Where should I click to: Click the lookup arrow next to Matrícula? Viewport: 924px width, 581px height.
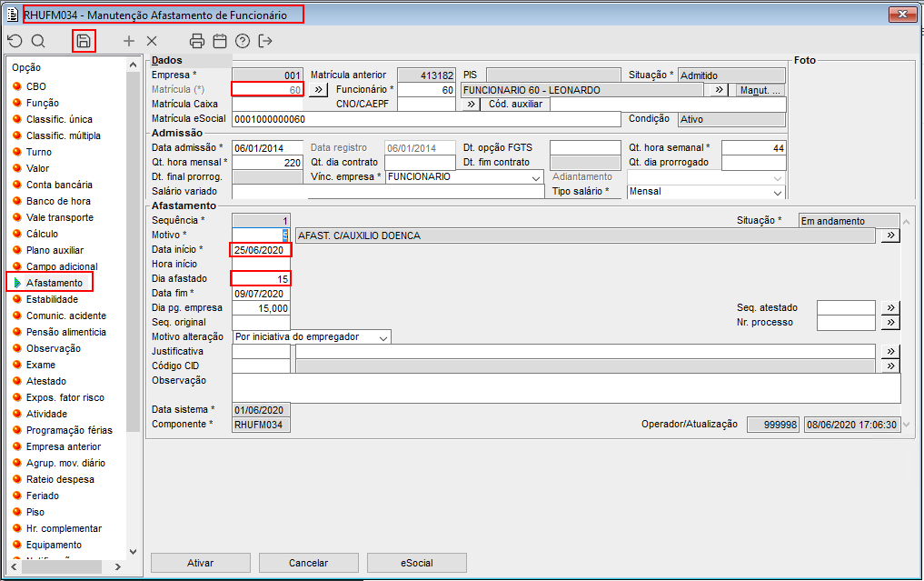click(318, 90)
